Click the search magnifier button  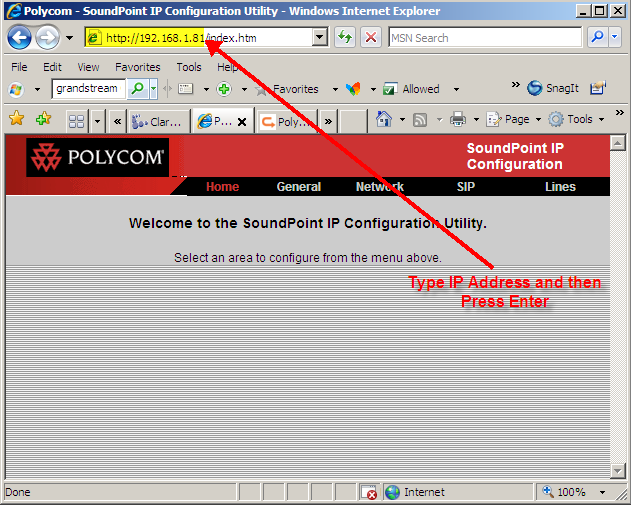coord(598,37)
